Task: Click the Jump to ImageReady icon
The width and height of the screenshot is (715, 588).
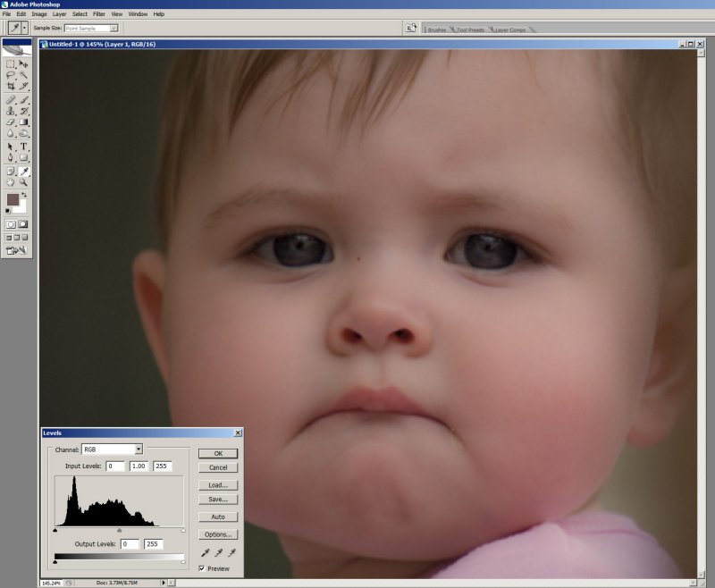Action: pyautogui.click(x=16, y=250)
